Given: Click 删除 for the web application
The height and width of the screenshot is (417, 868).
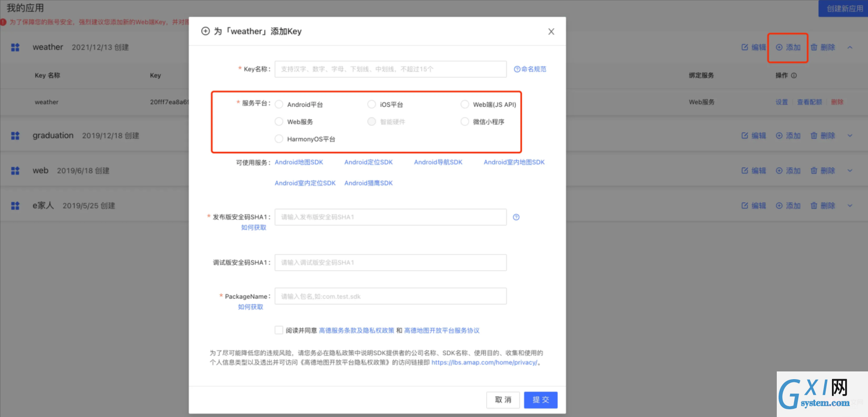Looking at the screenshot, I should click(x=823, y=170).
